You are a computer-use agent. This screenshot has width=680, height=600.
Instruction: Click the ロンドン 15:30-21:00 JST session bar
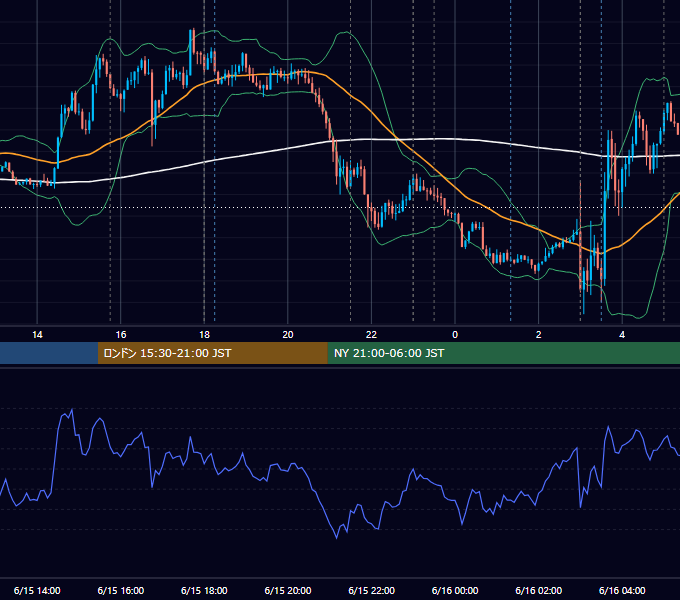pos(212,353)
